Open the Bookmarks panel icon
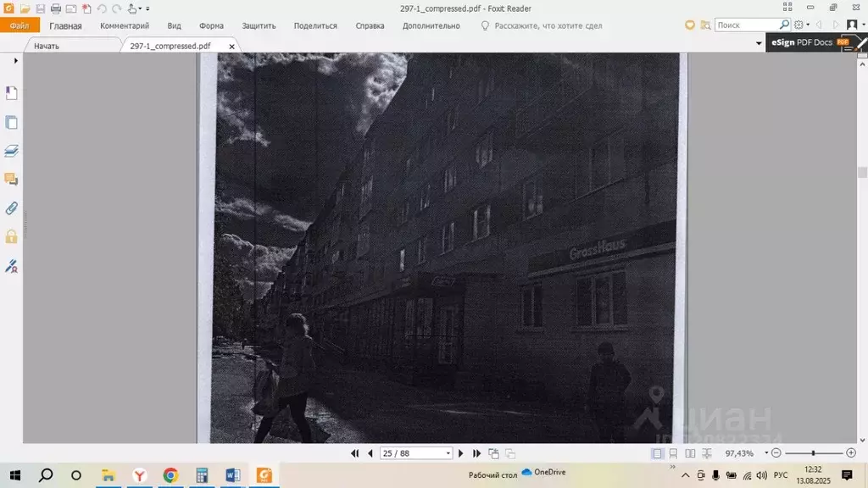868x488 pixels. 11,93
